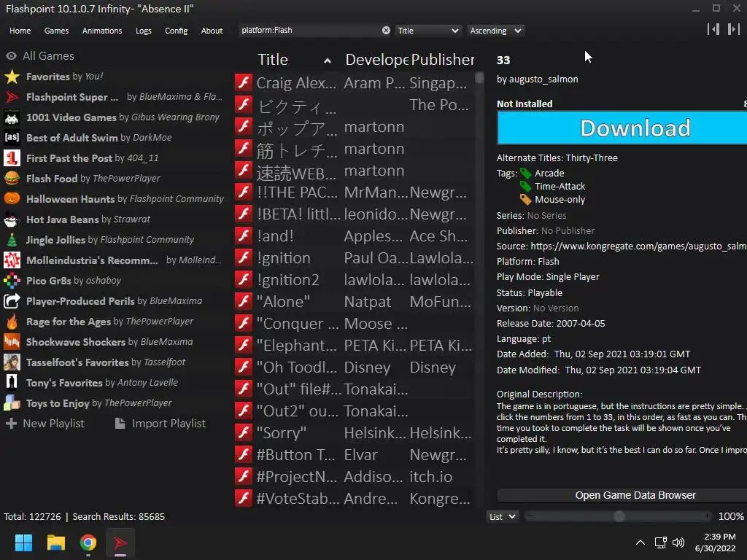Select the "Elephant... PETA row
This screenshot has height=560, width=747.
point(355,345)
